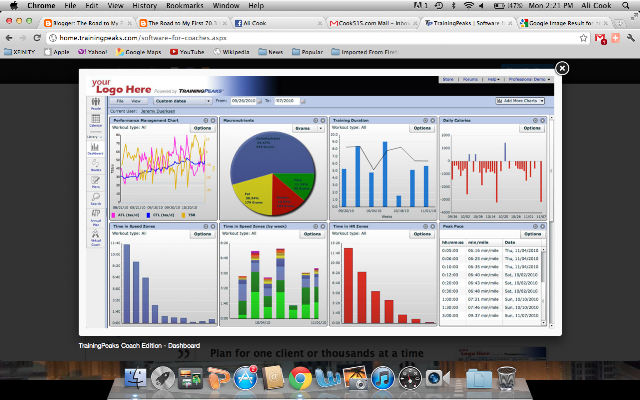Close the Performance Management Chart panel
Image resolution: width=640 pixels, height=400 pixels.
pos(213,120)
